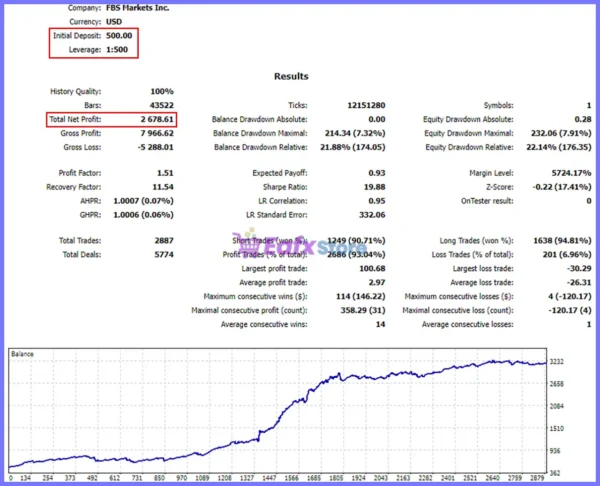Viewport: 600px width, 486px height.
Task: Select Balance Drawdown Absolute value 0.00
Action: pos(377,119)
